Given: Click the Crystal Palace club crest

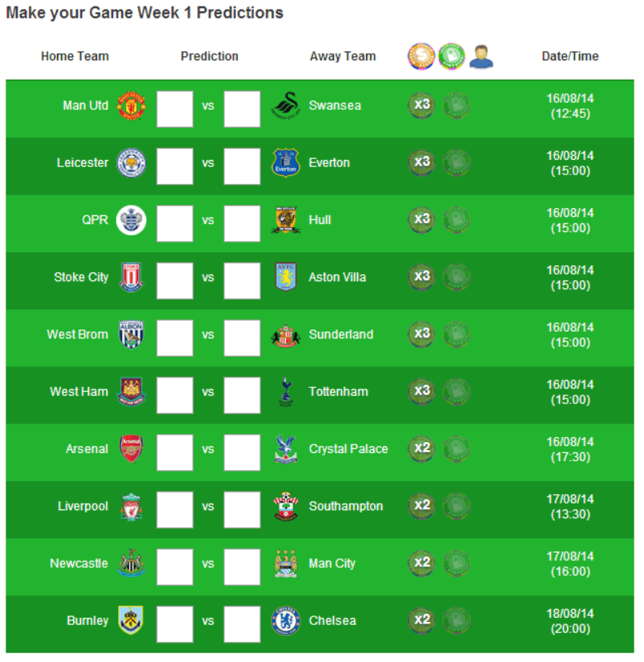Looking at the screenshot, I should [286, 449].
